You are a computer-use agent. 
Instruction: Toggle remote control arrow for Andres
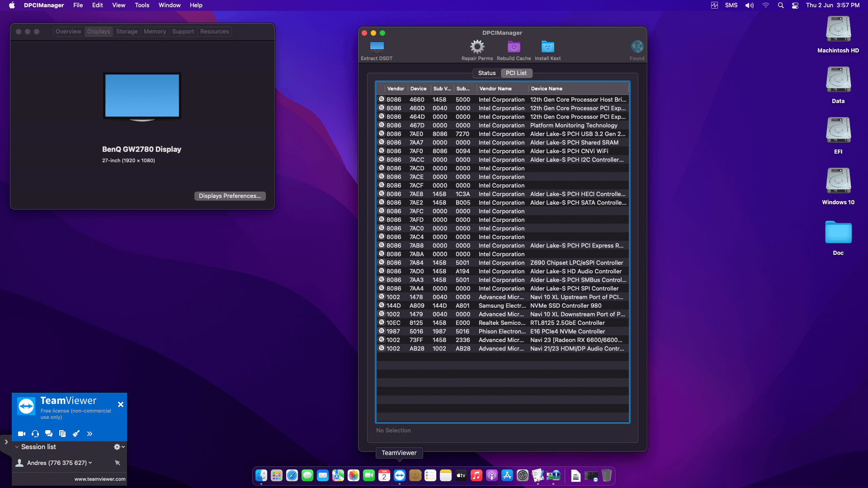118,463
